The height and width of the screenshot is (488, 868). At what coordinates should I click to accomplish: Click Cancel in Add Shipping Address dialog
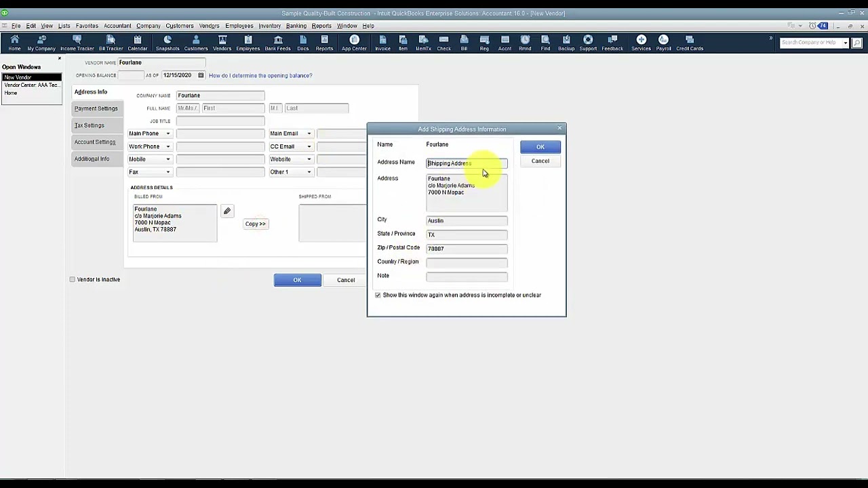[x=540, y=161]
